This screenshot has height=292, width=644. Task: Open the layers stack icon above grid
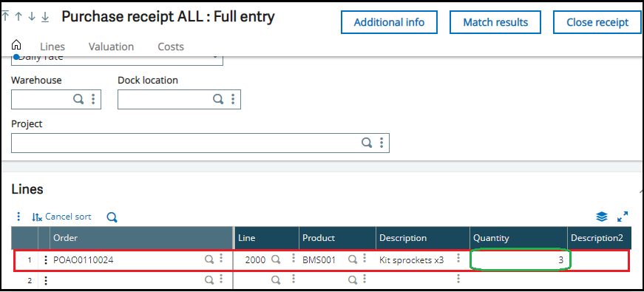click(x=602, y=217)
